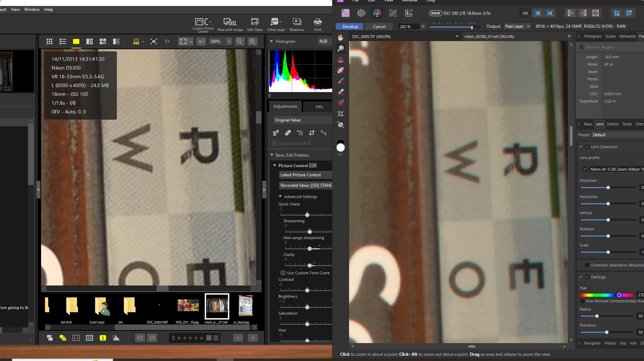Screen dimensions: 644x361
Task: Switch to the DSC_0485.TIF document tab
Action: (372, 37)
